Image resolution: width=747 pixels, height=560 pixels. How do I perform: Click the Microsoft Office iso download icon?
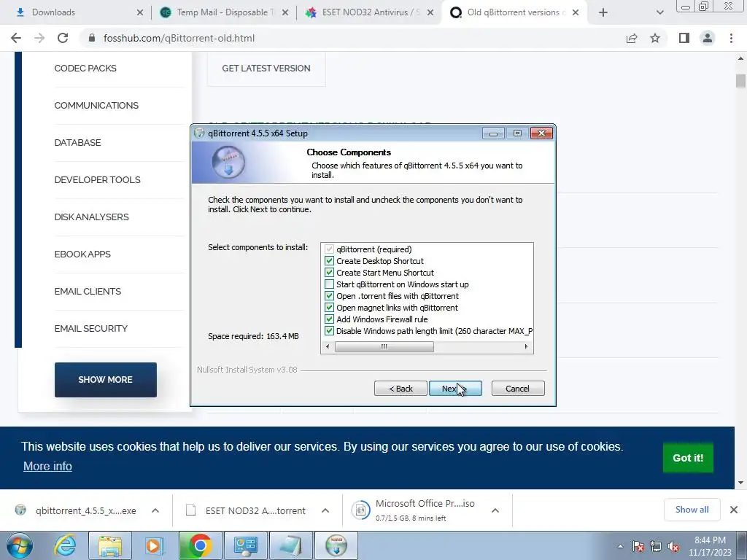(360, 510)
